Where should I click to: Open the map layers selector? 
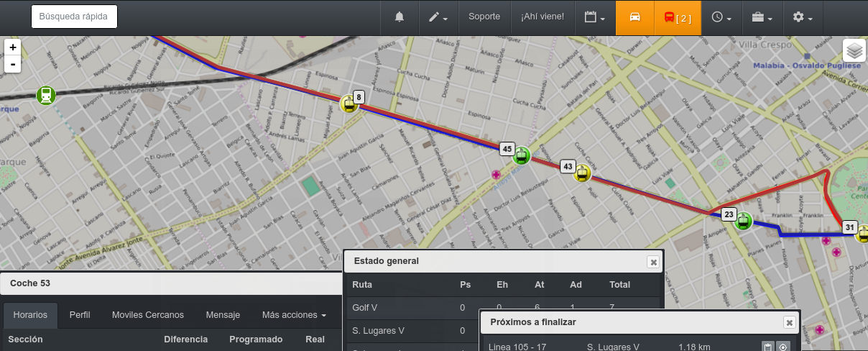[x=854, y=51]
